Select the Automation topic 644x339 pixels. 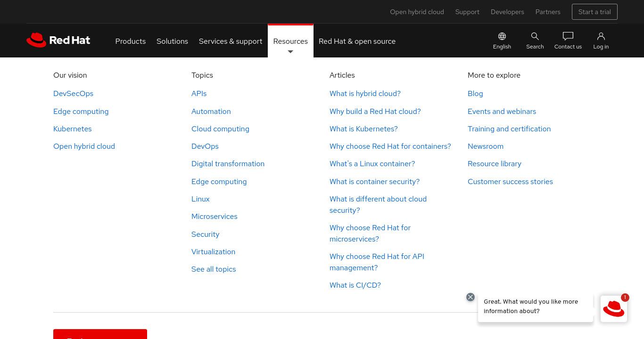tap(211, 111)
